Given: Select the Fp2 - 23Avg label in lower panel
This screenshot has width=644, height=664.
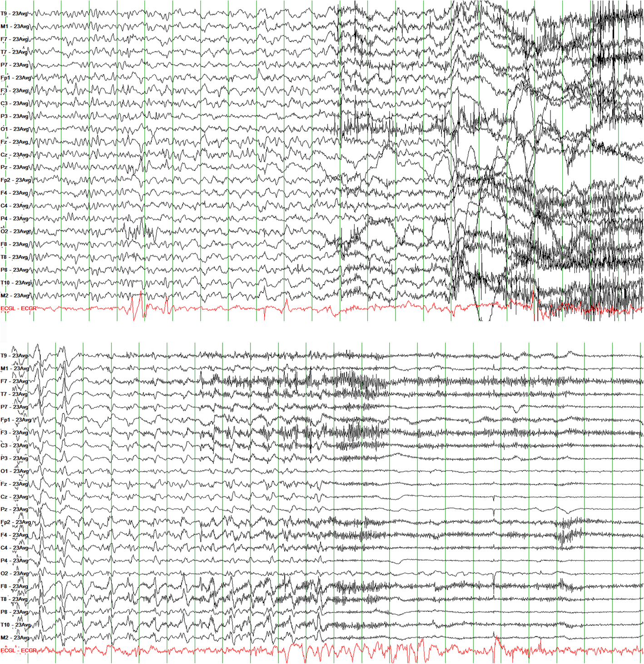Looking at the screenshot, I should tap(16, 522).
